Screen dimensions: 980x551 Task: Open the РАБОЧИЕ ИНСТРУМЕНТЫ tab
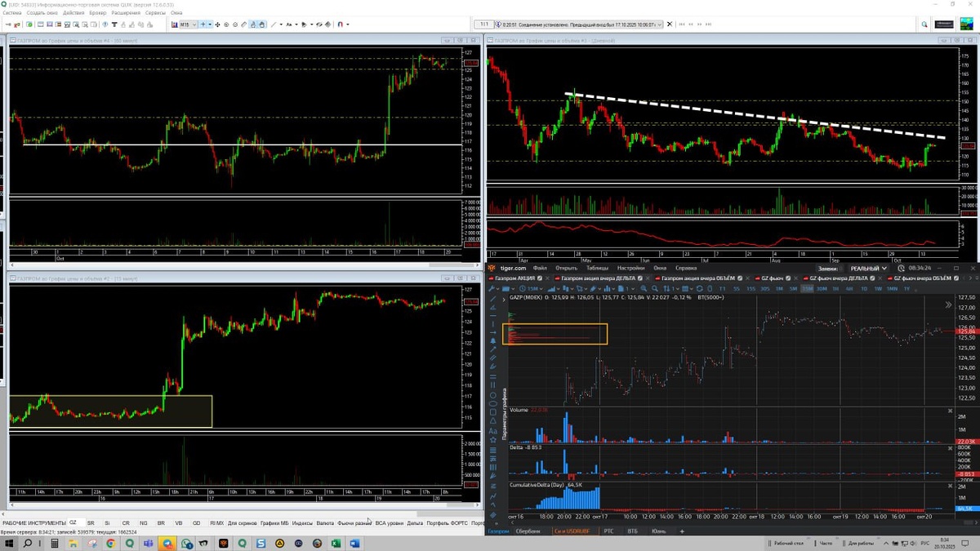[x=33, y=522]
